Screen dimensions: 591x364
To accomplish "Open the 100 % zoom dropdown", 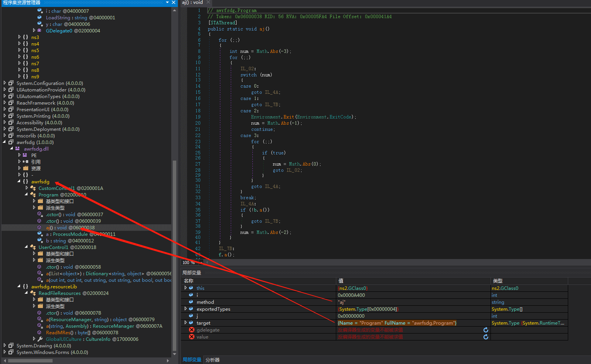I will coord(201,262).
